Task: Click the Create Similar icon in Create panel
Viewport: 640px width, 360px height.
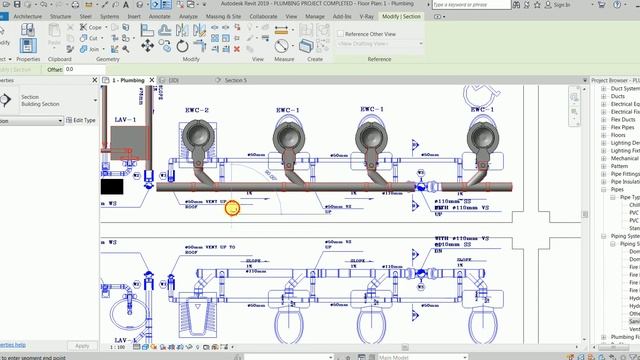Action: point(306,45)
